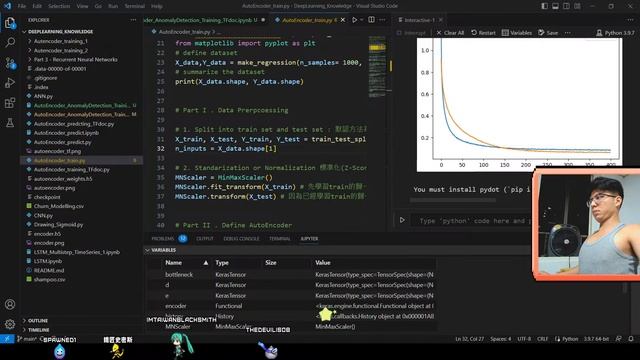Switch to the OUTPUT panel tab

[205, 238]
